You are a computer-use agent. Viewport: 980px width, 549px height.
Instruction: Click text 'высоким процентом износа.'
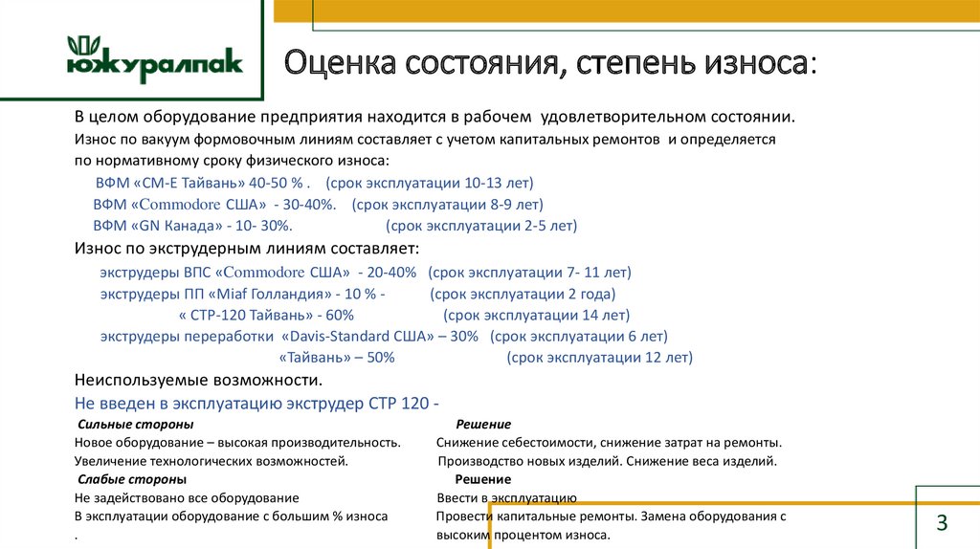523,536
